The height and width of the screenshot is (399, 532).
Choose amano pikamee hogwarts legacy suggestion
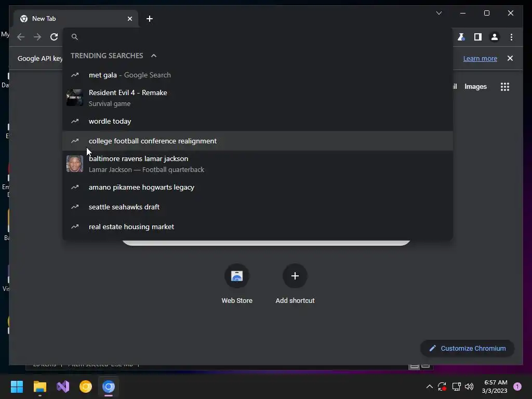pyautogui.click(x=258, y=187)
